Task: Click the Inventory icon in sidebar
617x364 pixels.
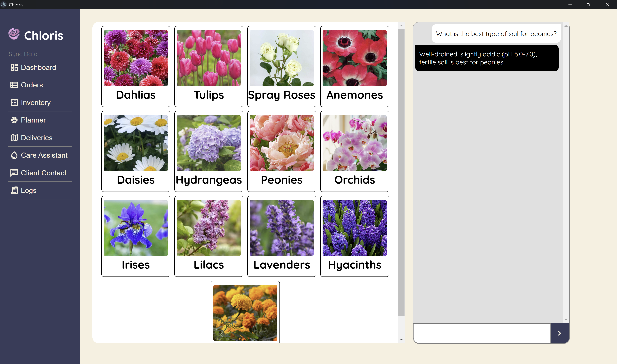Action: [14, 103]
